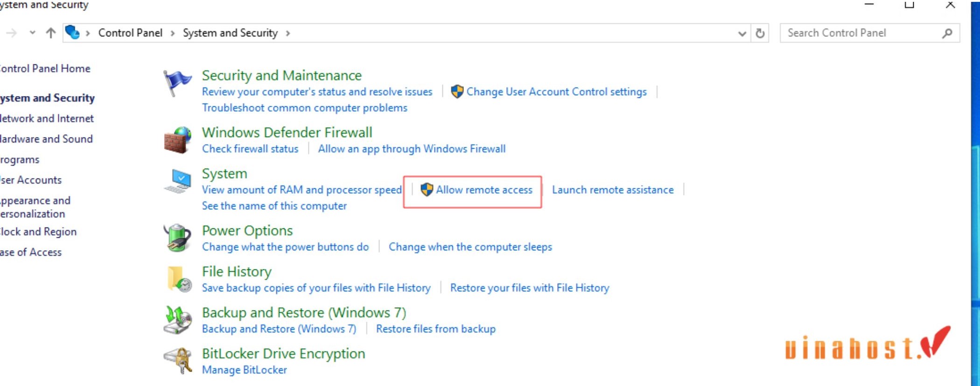
Task: Select Hardware and Sound in sidebar
Action: point(46,139)
